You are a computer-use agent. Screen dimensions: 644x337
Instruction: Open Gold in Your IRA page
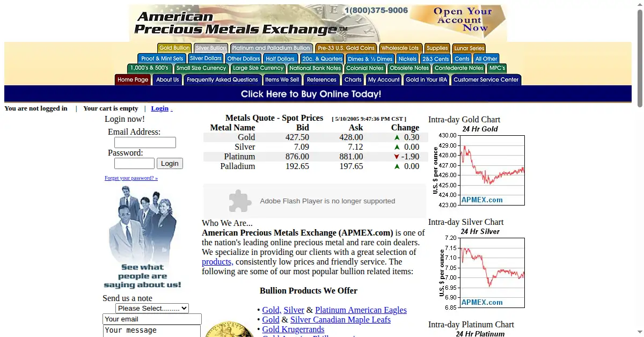(x=426, y=79)
